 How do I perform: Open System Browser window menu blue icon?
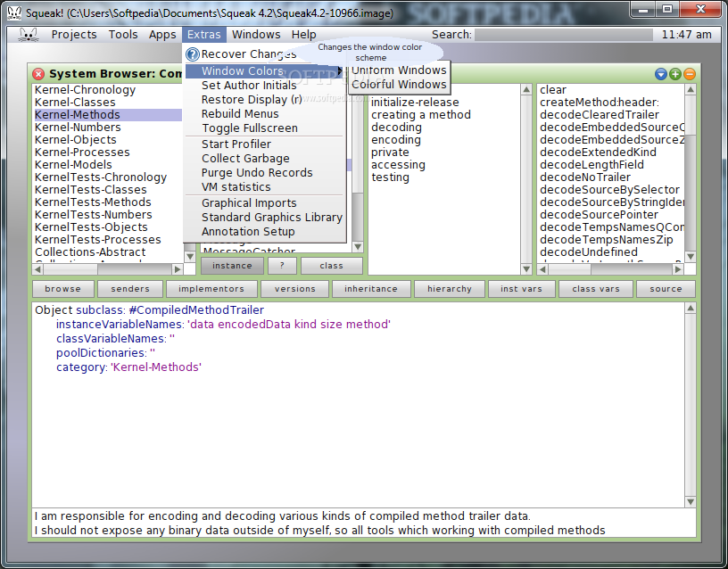click(661, 74)
